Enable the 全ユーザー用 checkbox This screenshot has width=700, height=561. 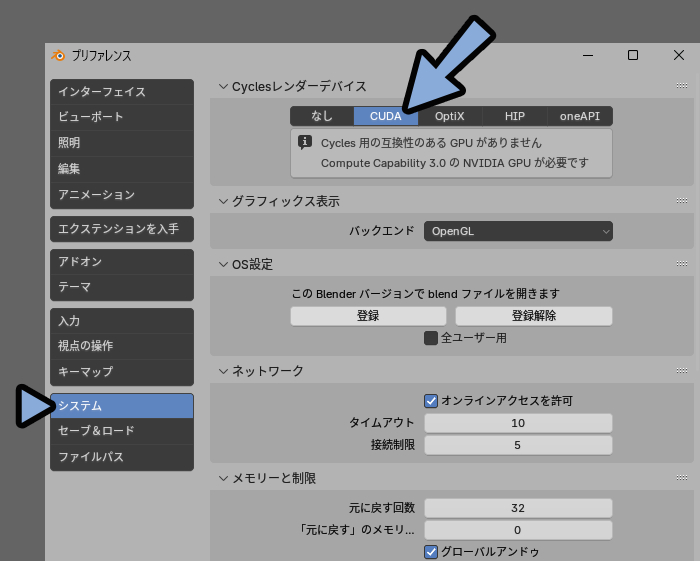click(x=431, y=338)
